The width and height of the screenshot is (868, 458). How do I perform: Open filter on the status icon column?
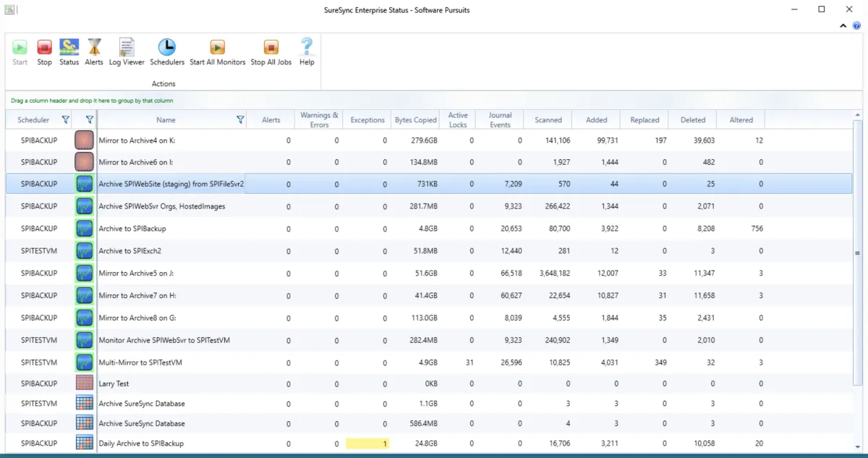(x=89, y=120)
